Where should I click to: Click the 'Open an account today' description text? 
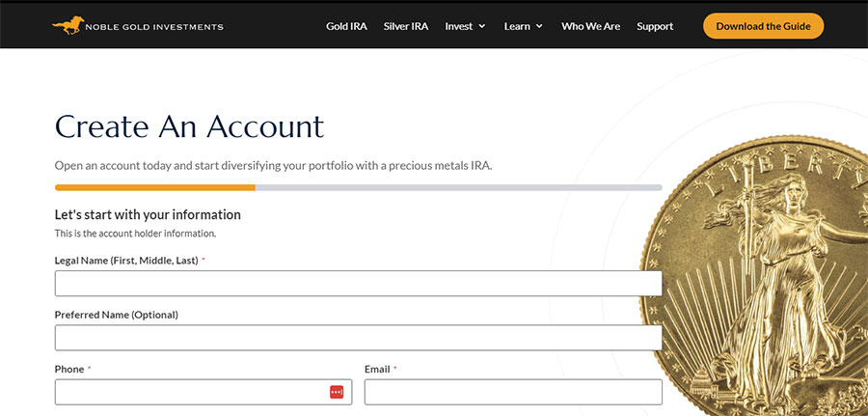[x=274, y=166]
